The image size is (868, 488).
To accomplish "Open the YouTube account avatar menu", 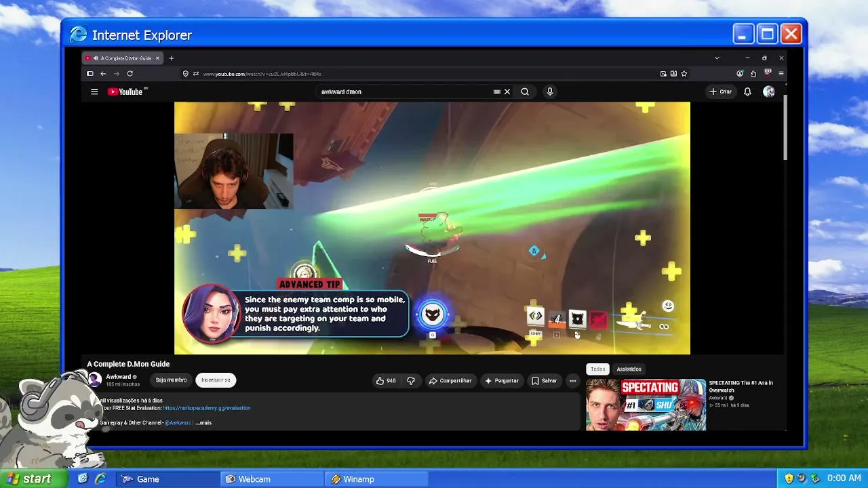I will coord(768,91).
